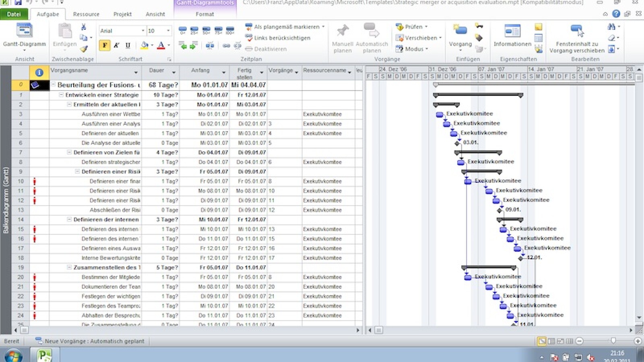
Task: Select the Dauer cell of task row 3
Action: click(160, 114)
